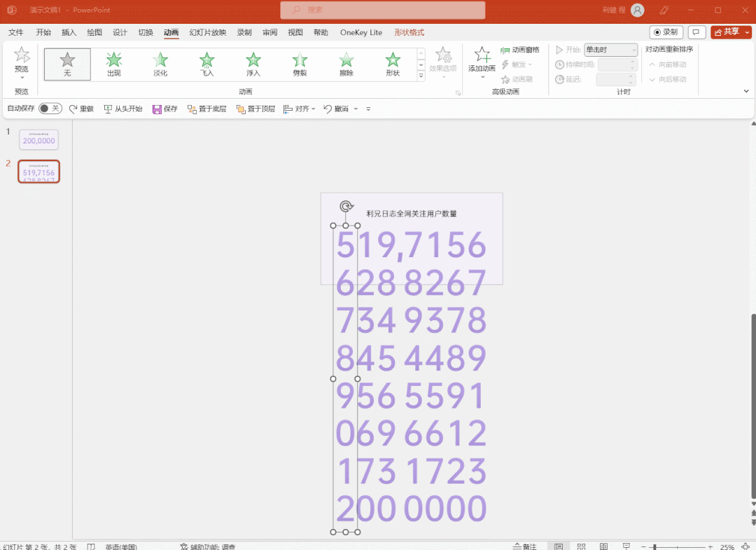Click the 保存 (Save) disk icon
The width and height of the screenshot is (756, 550).
click(x=157, y=109)
